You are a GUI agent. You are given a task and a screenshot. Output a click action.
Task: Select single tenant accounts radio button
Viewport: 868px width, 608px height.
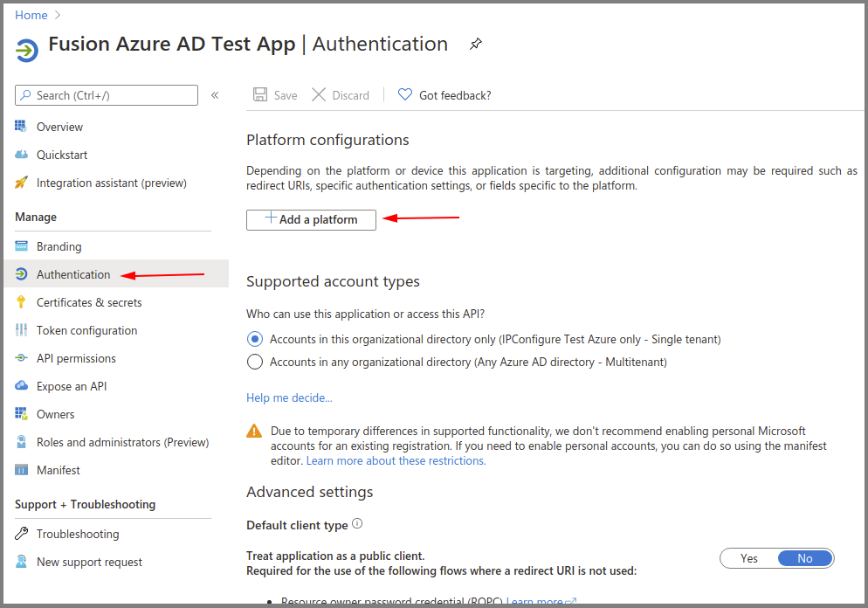click(x=255, y=339)
